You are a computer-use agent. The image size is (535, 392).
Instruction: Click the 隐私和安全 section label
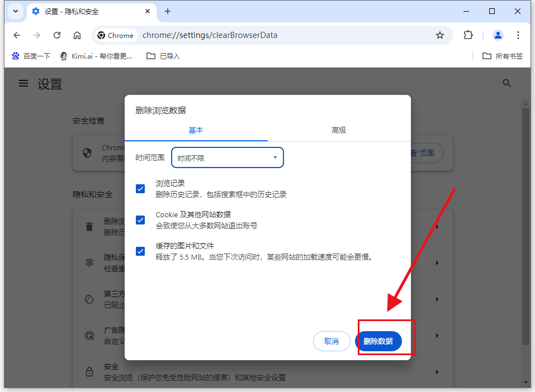[x=92, y=194]
